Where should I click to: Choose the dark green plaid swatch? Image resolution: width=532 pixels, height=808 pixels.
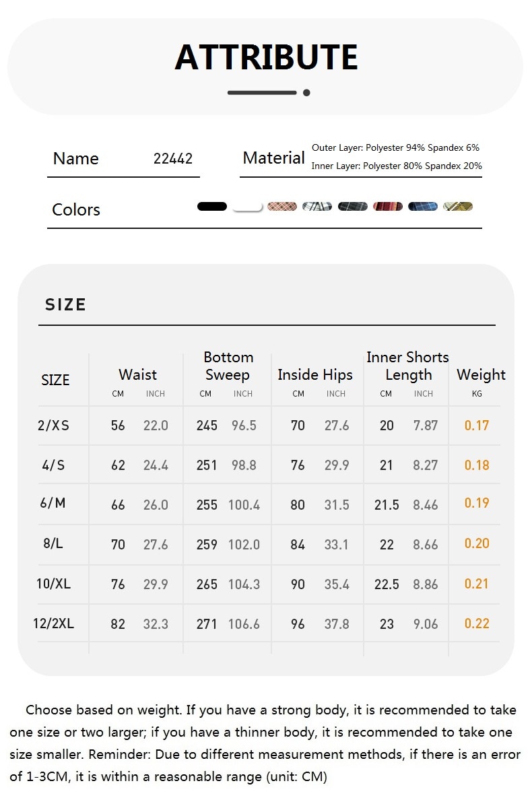(x=352, y=206)
